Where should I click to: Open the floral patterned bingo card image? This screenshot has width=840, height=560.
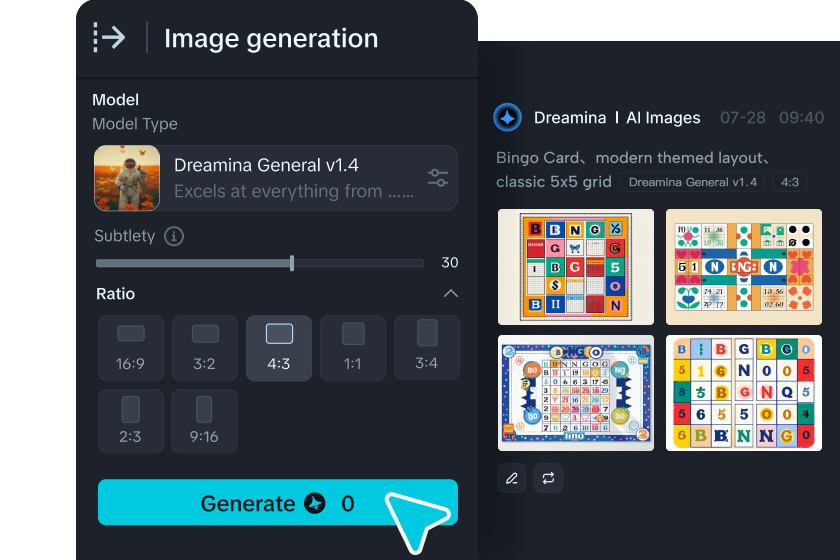click(744, 267)
